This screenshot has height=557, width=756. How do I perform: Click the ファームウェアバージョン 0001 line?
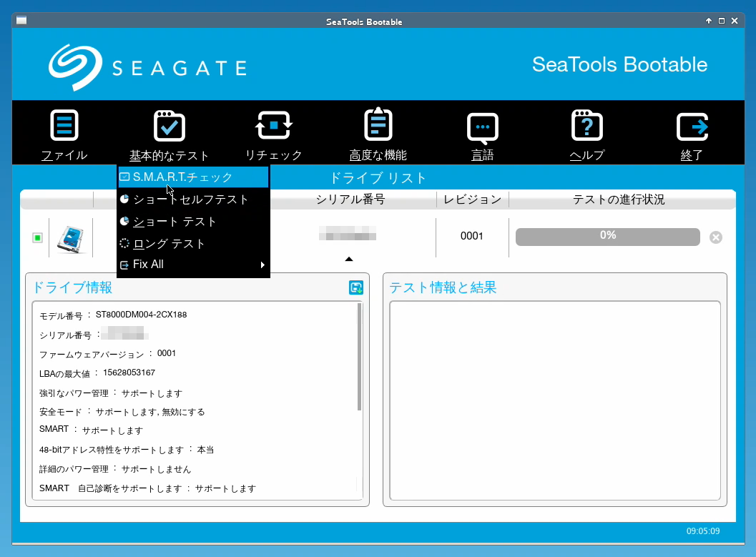pyautogui.click(x=107, y=354)
